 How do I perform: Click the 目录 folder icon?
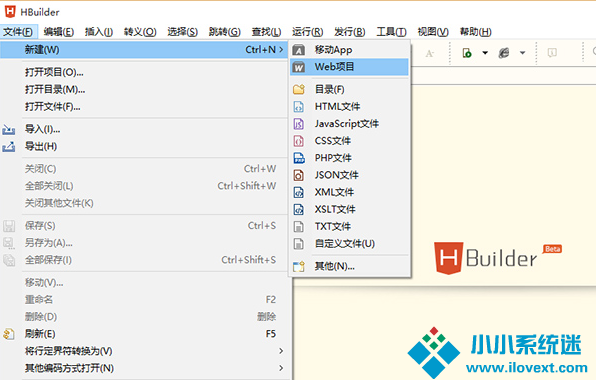click(x=299, y=89)
